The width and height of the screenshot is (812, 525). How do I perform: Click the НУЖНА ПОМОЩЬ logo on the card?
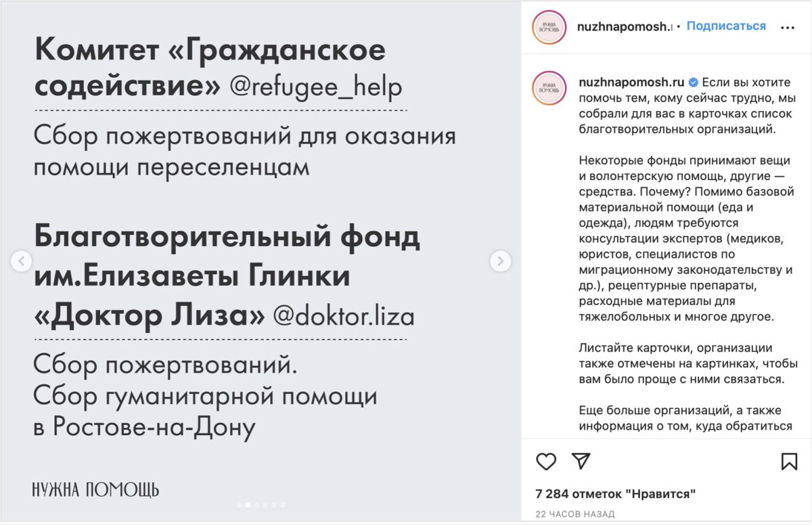pos(95,489)
